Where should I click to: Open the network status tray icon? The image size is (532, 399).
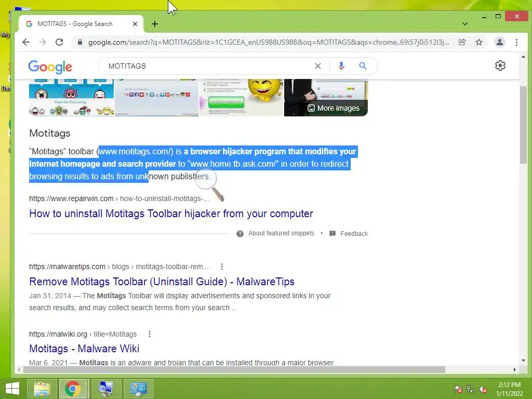click(471, 389)
